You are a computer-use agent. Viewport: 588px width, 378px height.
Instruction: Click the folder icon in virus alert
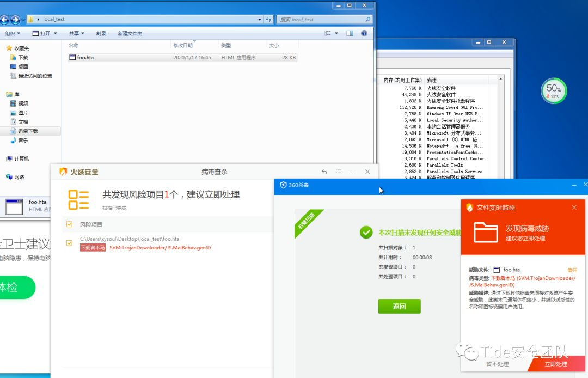(486, 232)
